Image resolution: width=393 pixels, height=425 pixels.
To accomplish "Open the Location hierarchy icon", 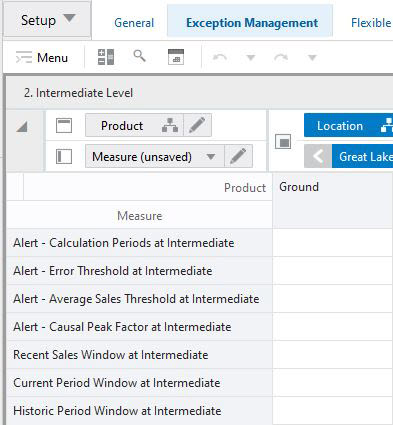I will [387, 125].
